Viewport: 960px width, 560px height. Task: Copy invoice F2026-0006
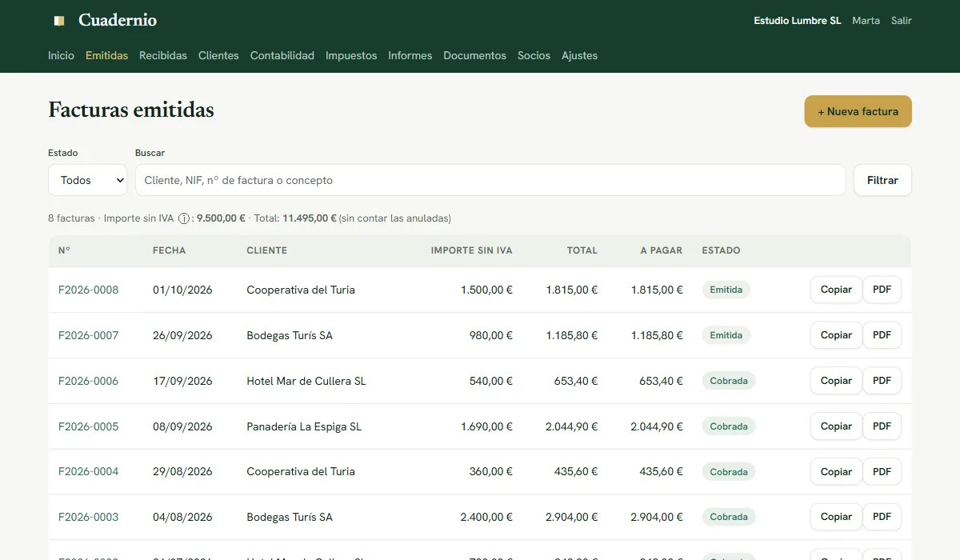pos(836,381)
